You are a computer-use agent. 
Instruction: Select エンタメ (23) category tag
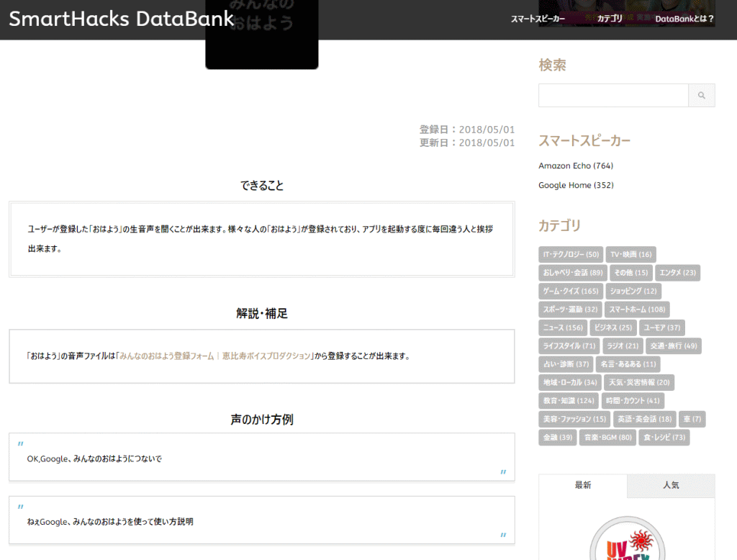[677, 273]
